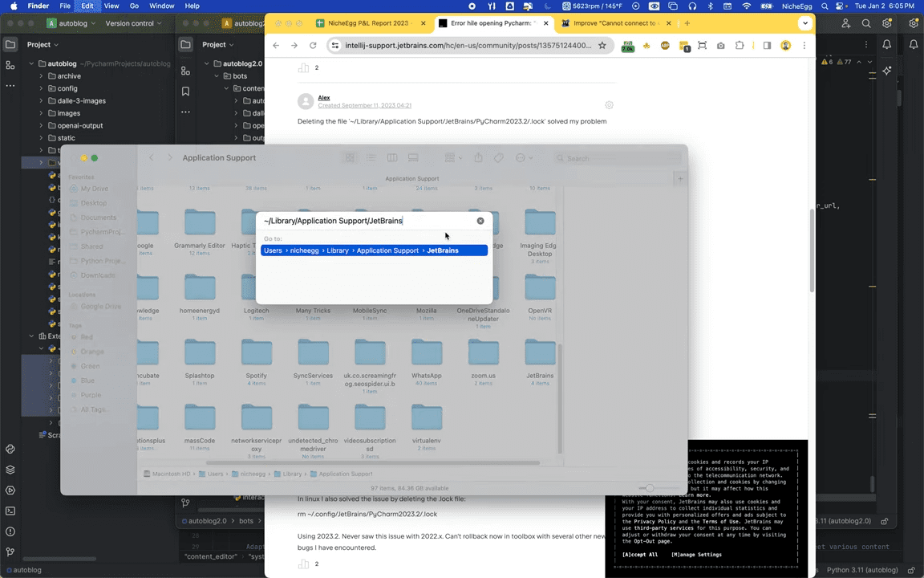Click the Honey extension icon in Chrome

[664, 46]
